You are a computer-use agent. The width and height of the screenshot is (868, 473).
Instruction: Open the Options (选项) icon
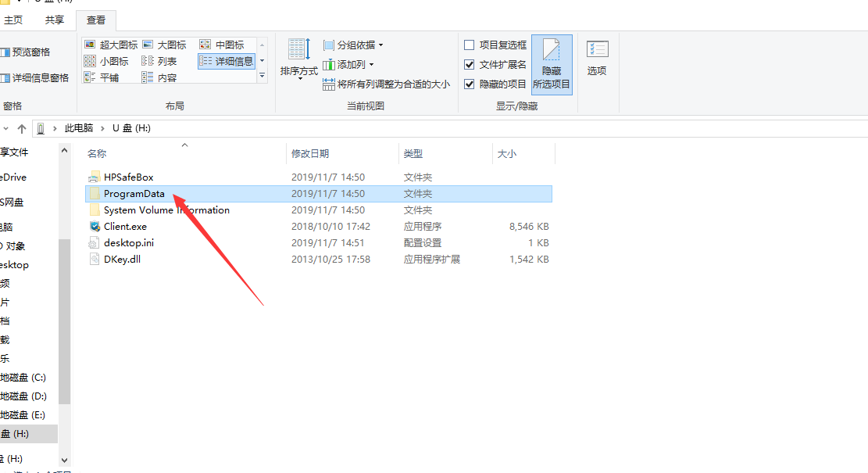click(597, 58)
